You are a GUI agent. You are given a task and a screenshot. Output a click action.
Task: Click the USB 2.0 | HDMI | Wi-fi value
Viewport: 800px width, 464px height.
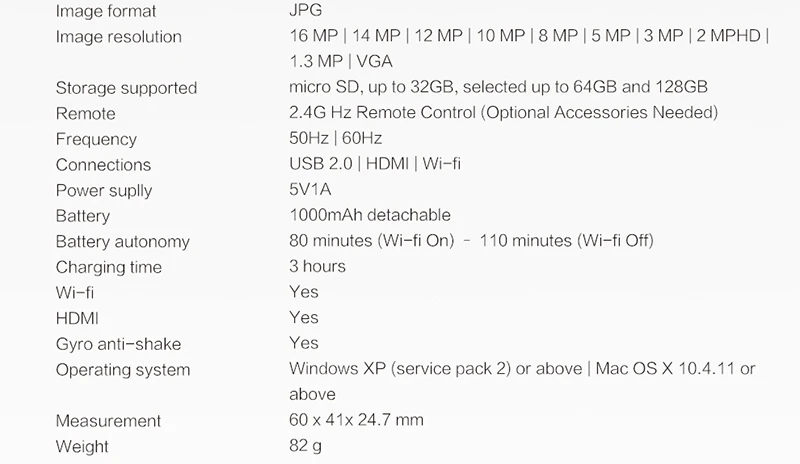click(374, 165)
